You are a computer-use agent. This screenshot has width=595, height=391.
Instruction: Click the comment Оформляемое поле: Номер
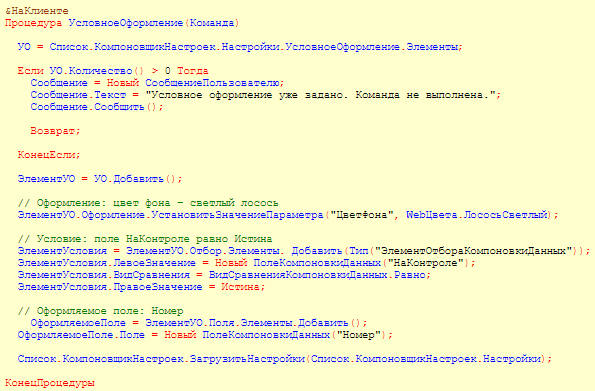(101, 311)
